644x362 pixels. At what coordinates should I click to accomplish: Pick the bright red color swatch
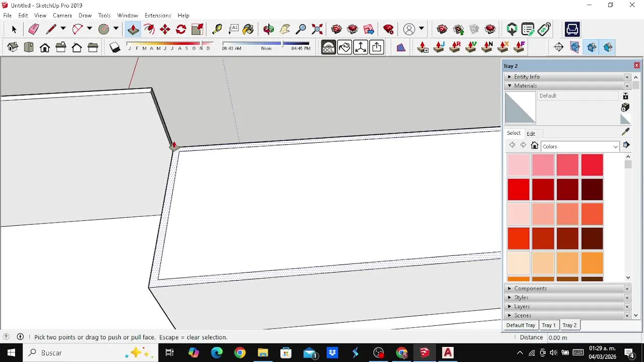(519, 190)
